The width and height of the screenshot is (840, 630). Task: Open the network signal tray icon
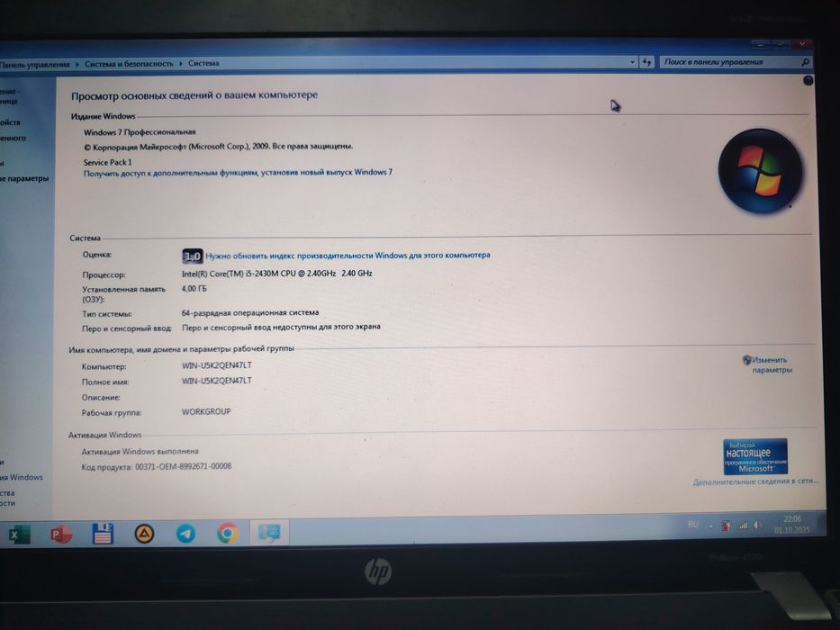coord(742,526)
